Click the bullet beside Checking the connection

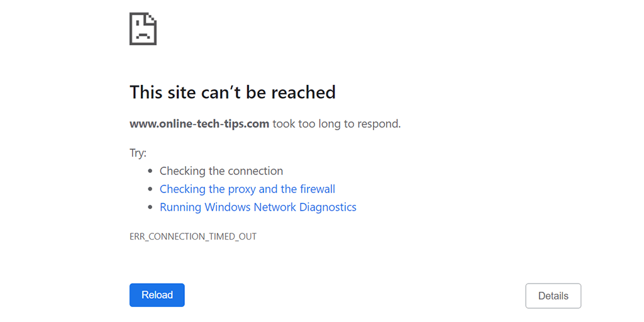150,171
